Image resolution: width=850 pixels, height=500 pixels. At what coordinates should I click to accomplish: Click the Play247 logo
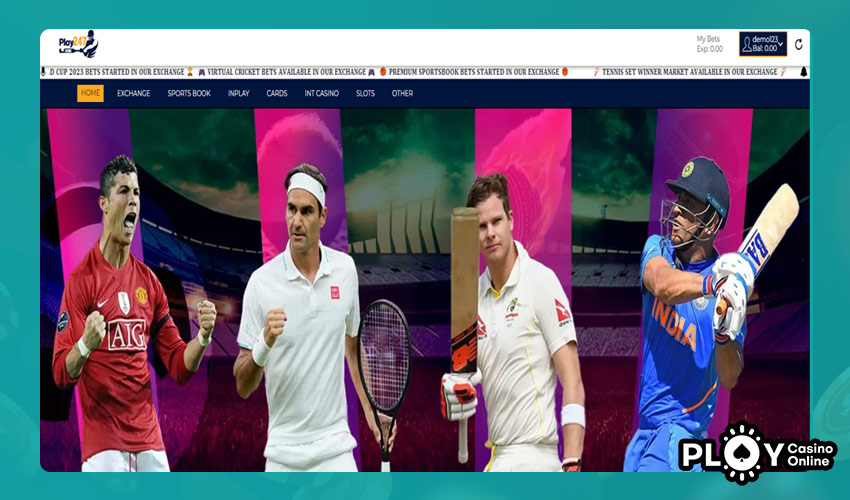pyautogui.click(x=78, y=44)
